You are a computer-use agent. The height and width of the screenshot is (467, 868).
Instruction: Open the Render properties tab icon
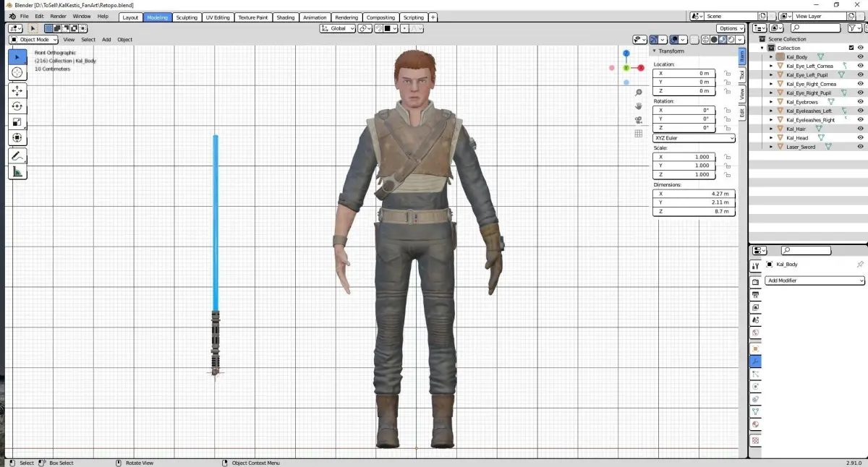point(755,282)
